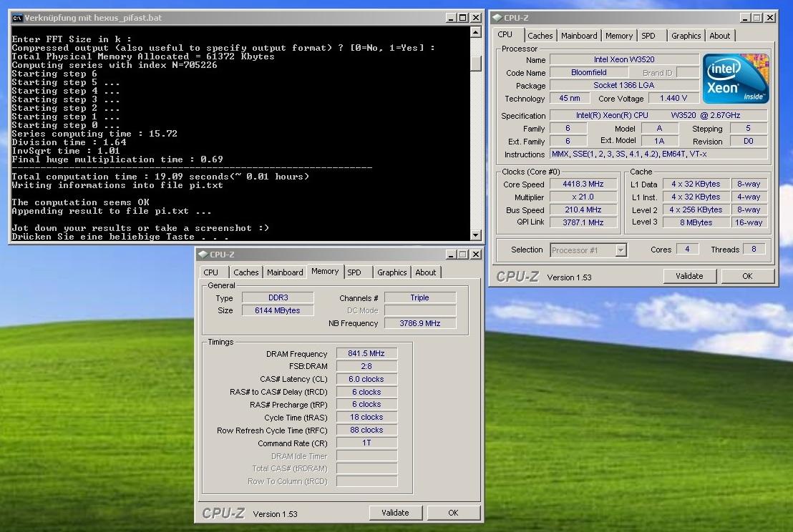Click the CPU-Z title icon in the memory window
Screen dimensions: 793x532
tap(203, 254)
